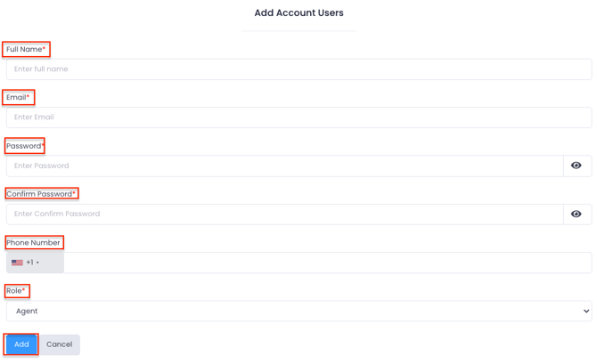Click the Email field label
Viewport: 597px width, 364px height.
point(18,97)
